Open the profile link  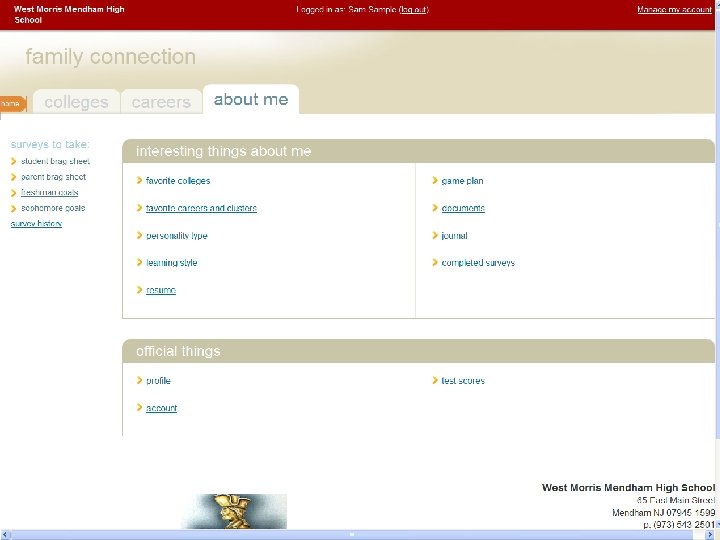(158, 381)
